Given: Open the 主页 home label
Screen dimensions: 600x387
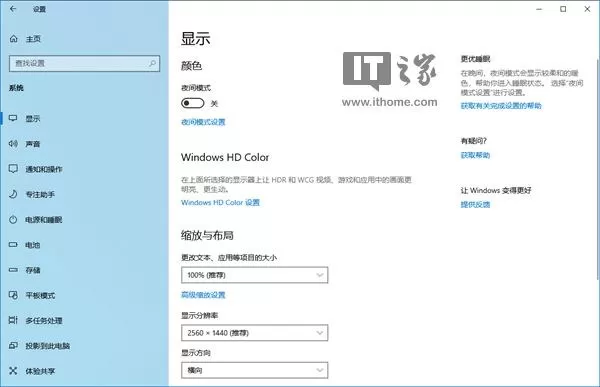Looking at the screenshot, I should point(33,39).
